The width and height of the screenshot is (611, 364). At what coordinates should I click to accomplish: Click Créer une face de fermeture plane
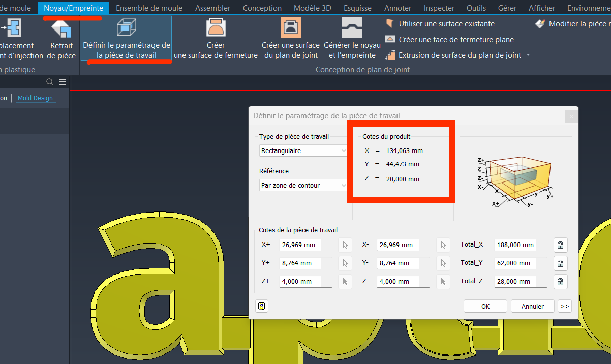(x=456, y=40)
